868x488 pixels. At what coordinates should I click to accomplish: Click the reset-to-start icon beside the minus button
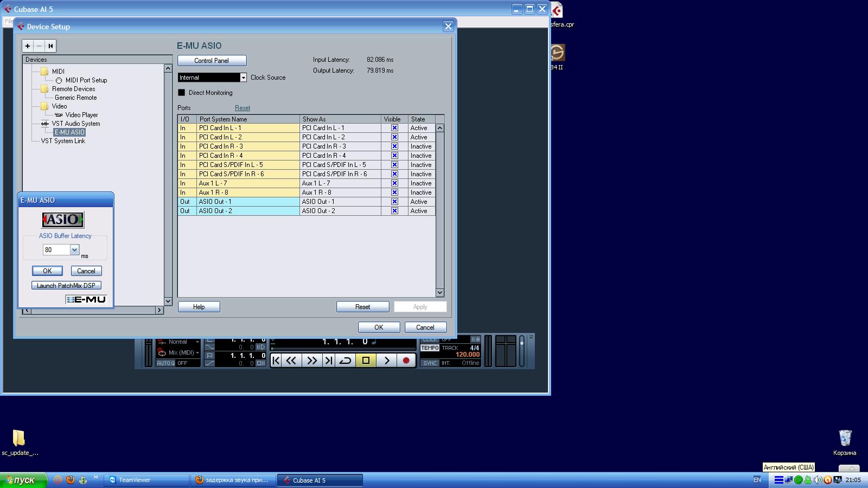pyautogui.click(x=50, y=46)
